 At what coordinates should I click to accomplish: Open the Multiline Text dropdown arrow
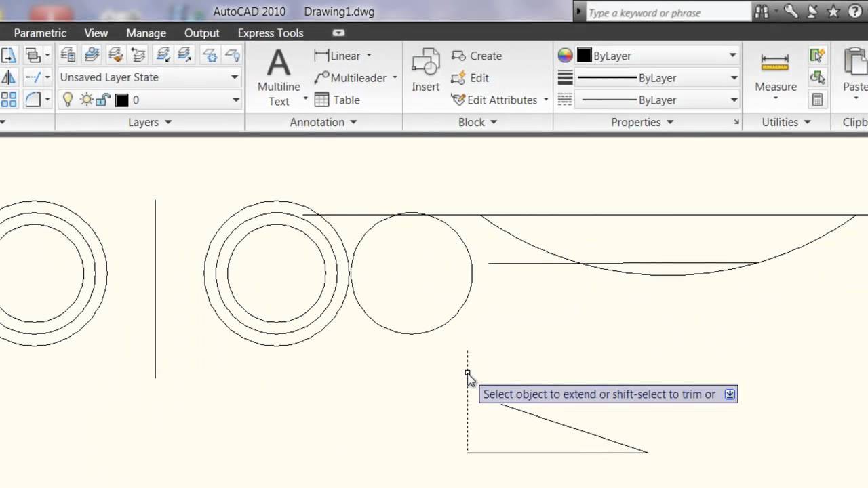click(305, 99)
